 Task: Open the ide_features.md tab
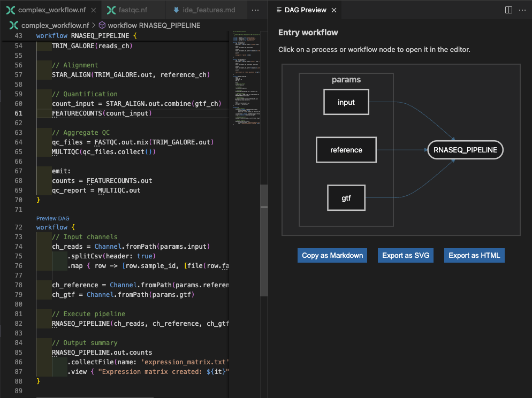coord(208,10)
